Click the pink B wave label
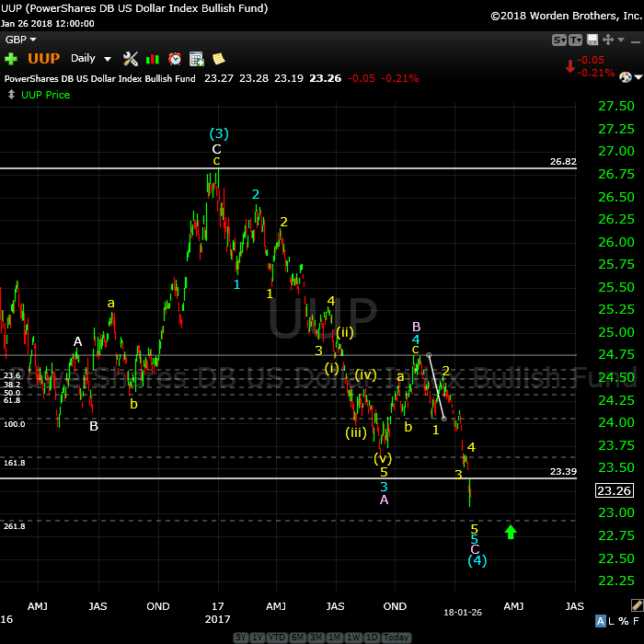Viewport: 644px width, 644px height. point(416,327)
